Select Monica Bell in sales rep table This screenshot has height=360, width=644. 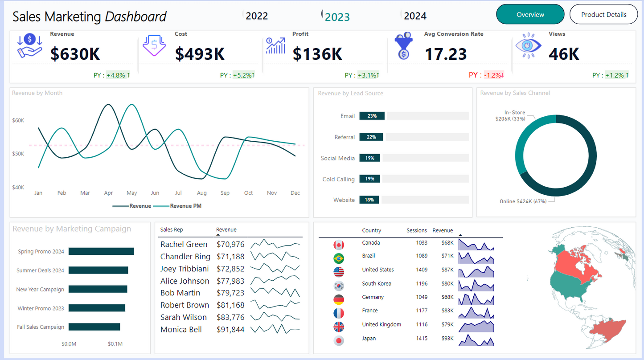pyautogui.click(x=181, y=330)
